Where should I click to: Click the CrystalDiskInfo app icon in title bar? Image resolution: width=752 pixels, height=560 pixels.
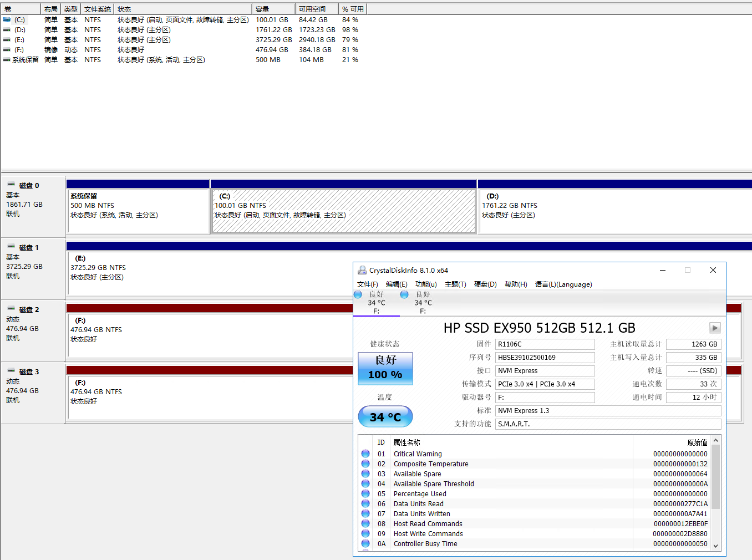coord(362,270)
